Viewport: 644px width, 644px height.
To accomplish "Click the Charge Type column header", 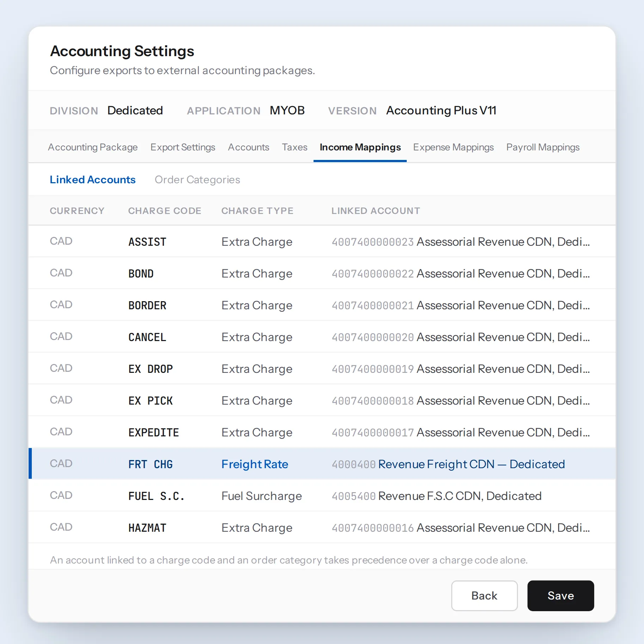I will (x=257, y=211).
